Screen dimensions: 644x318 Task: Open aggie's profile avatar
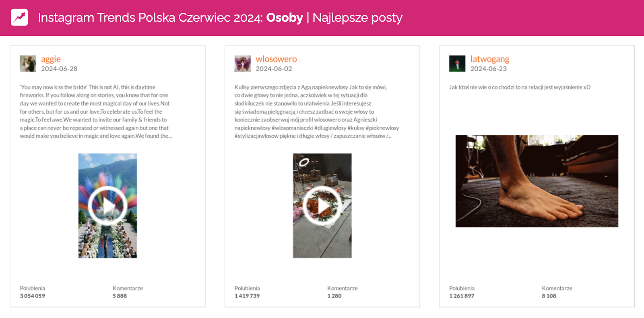pyautogui.click(x=28, y=64)
